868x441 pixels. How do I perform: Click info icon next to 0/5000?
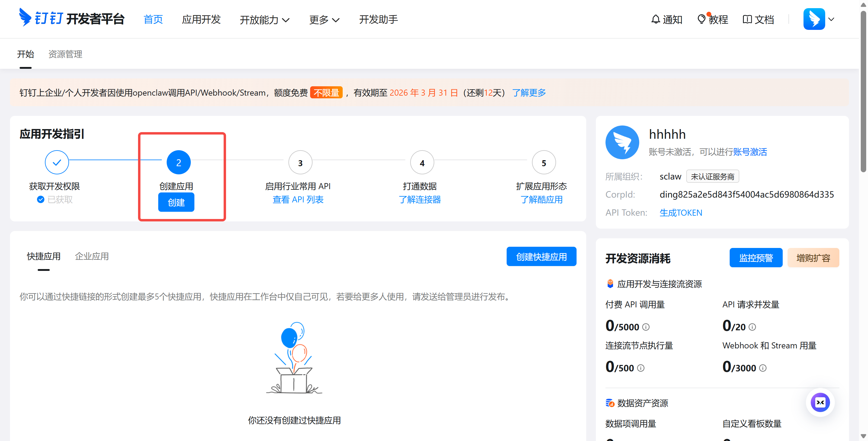click(x=646, y=327)
